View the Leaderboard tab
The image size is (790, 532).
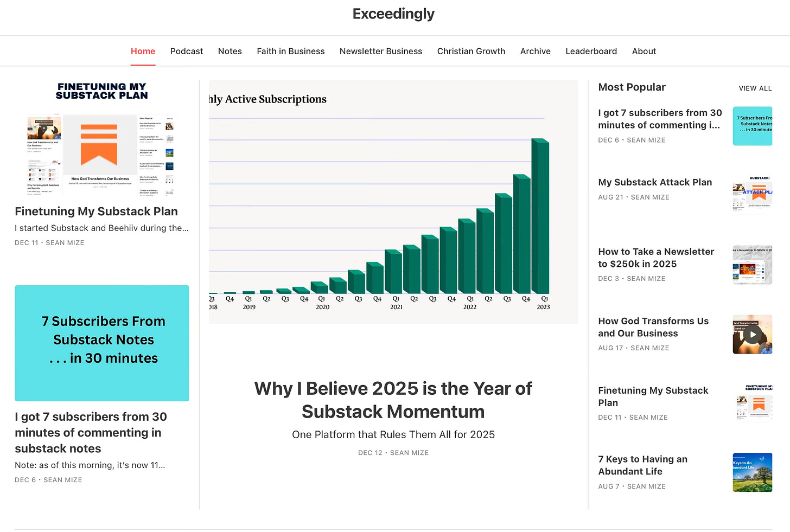591,51
